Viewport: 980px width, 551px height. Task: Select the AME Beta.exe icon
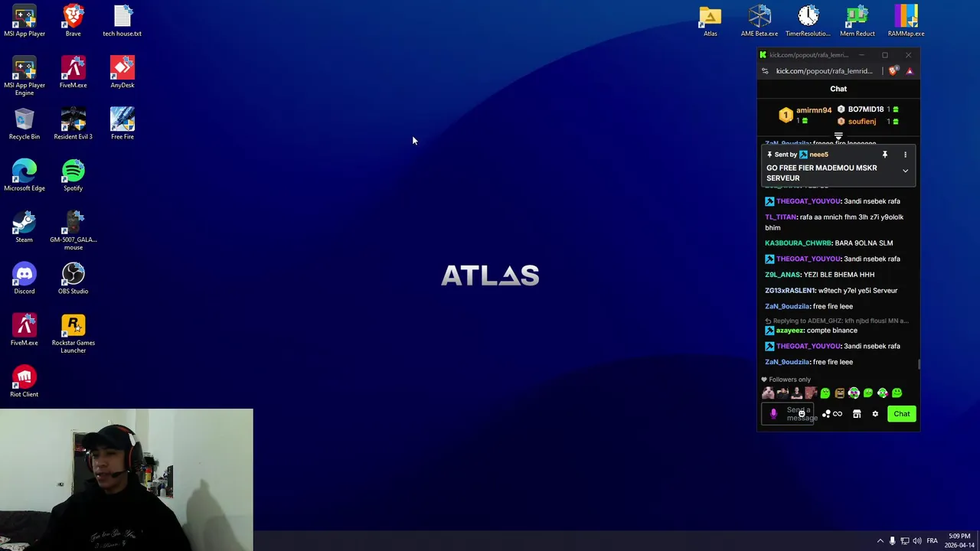coord(759,21)
